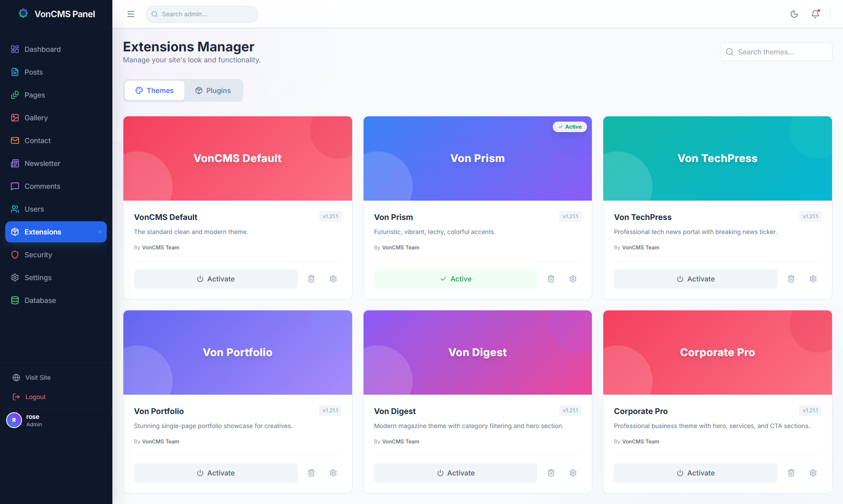Open the Database icon in sidebar

pos(14,300)
